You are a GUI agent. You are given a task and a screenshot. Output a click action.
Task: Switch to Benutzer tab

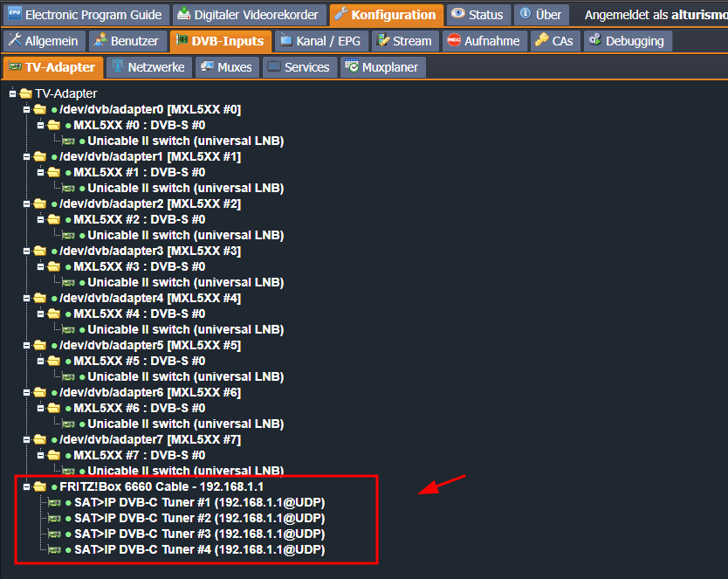(127, 41)
